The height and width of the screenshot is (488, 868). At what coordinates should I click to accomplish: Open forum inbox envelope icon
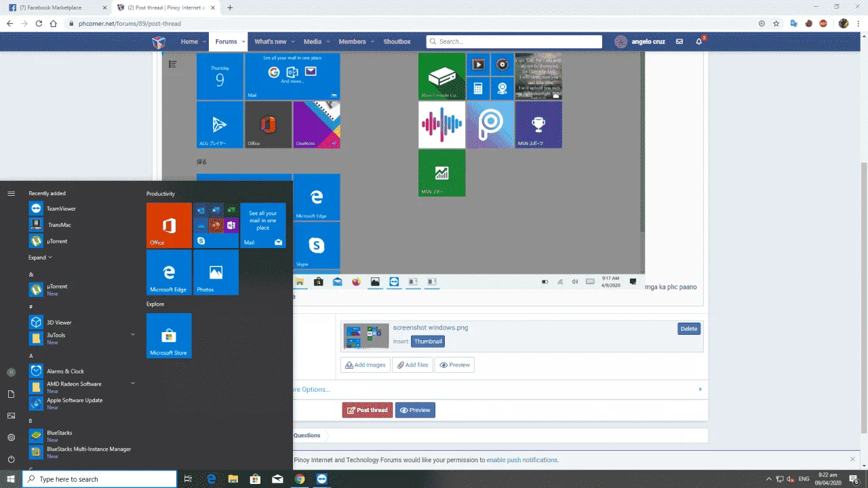coord(679,41)
